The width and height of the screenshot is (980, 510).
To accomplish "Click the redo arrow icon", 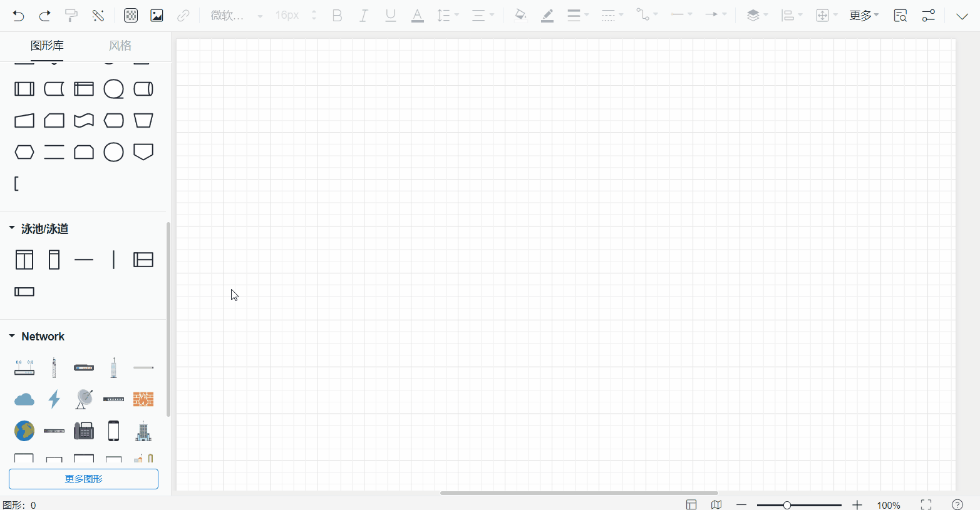I will (45, 16).
